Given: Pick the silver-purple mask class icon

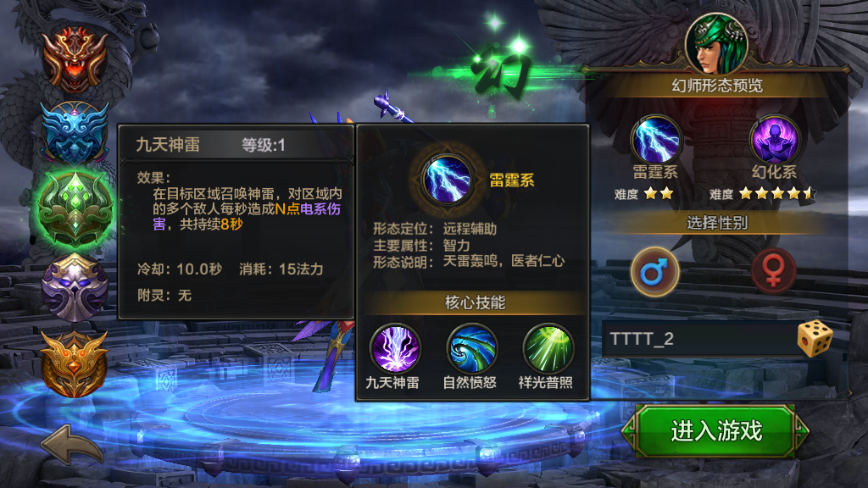Looking at the screenshot, I should pyautogui.click(x=75, y=288).
